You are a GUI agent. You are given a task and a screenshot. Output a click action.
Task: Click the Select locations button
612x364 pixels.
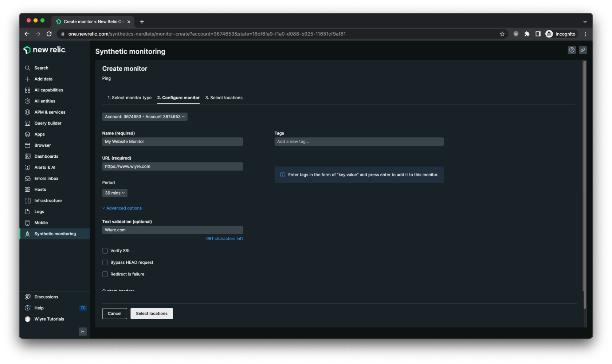[x=152, y=314]
